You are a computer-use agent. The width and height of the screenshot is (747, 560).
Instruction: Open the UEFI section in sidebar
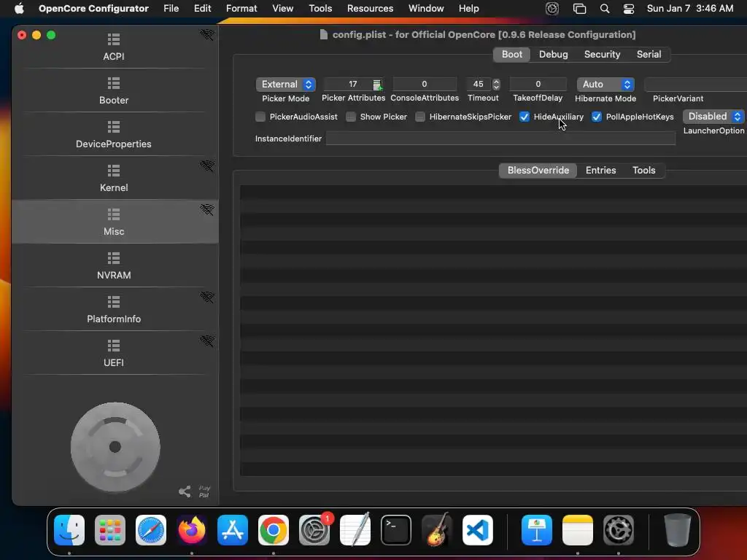click(x=114, y=354)
